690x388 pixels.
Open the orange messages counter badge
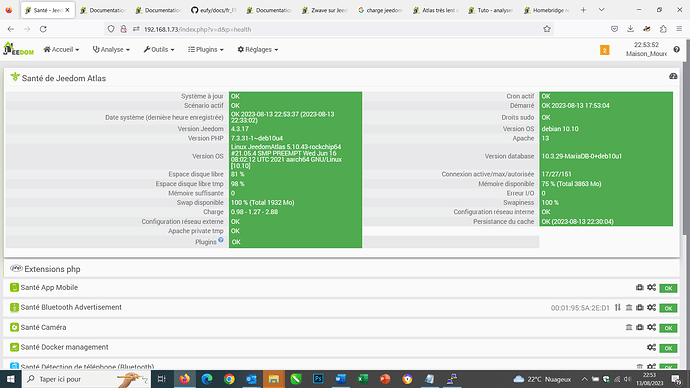605,50
